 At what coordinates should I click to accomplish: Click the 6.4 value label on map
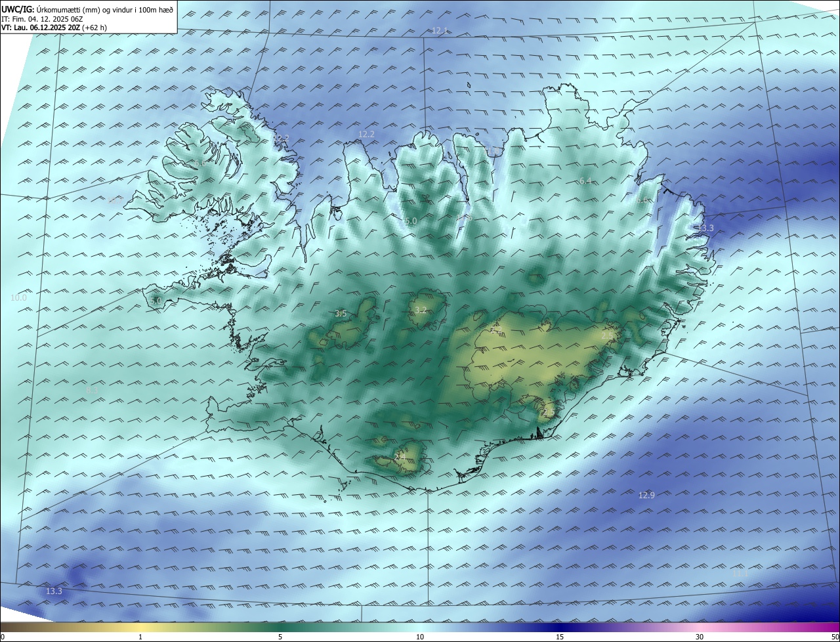tap(586, 181)
